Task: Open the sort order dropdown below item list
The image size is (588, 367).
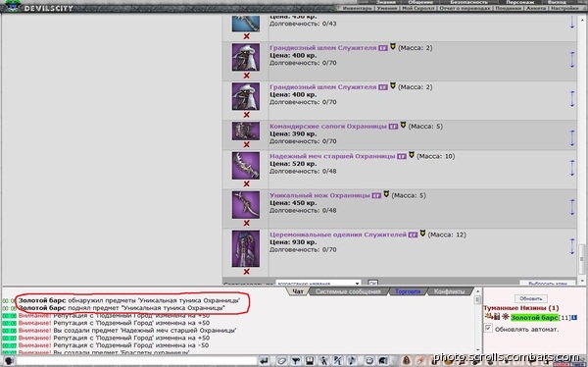Action: click(318, 284)
